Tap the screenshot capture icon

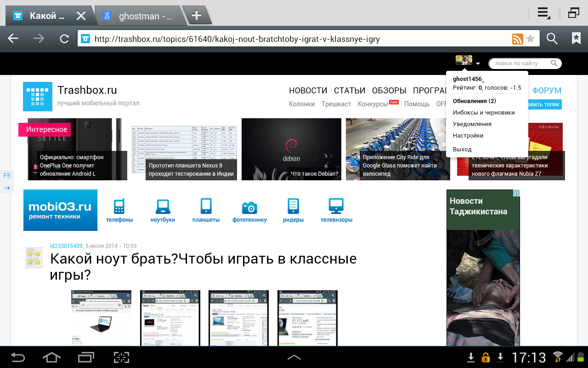point(121,357)
